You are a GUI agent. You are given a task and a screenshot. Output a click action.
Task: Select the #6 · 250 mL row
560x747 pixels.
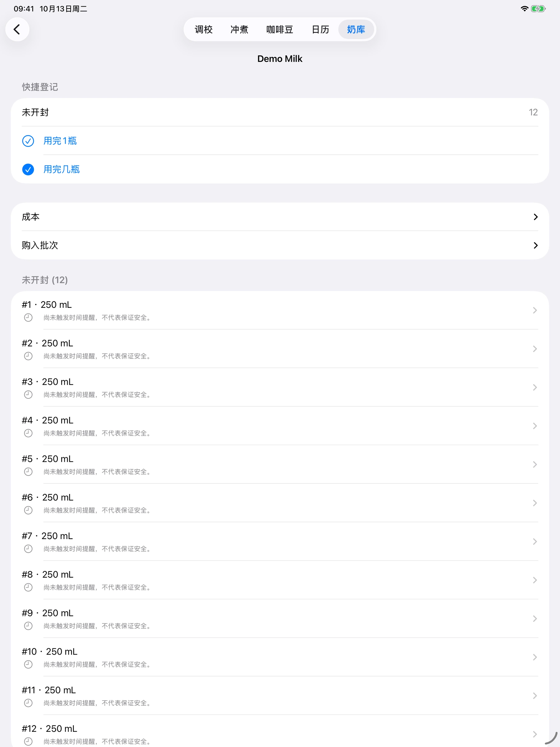pos(280,503)
